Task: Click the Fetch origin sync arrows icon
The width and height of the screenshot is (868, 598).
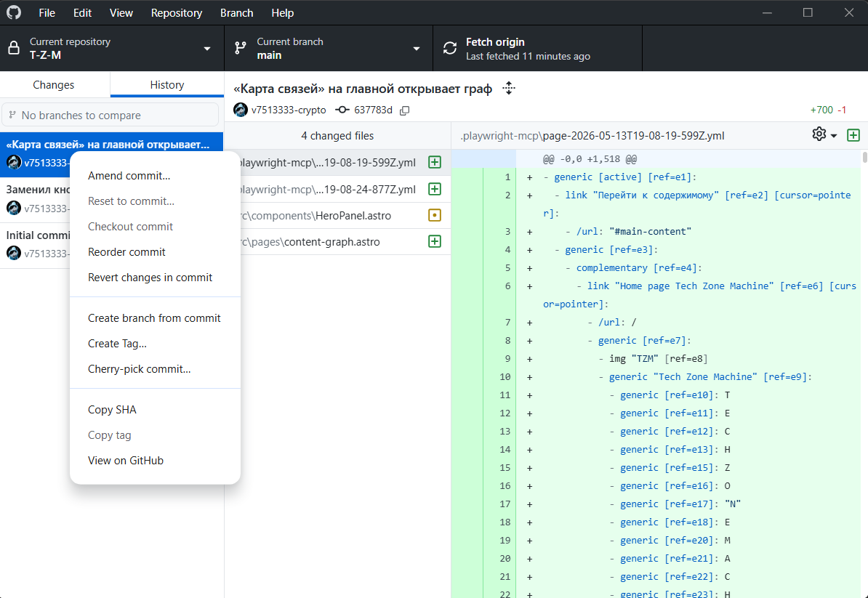Action: [x=450, y=48]
